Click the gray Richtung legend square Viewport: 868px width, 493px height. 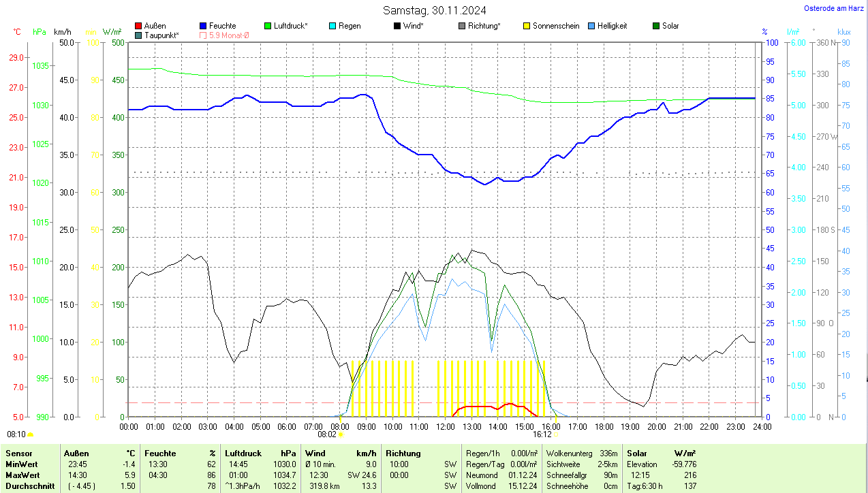[462, 26]
